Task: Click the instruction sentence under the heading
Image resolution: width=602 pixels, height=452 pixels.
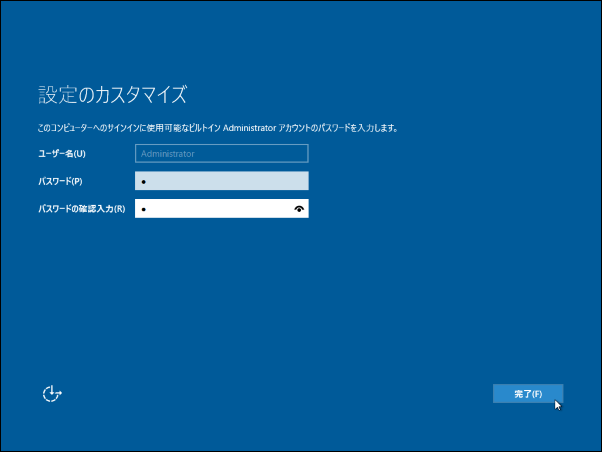Action: pyautogui.click(x=218, y=128)
